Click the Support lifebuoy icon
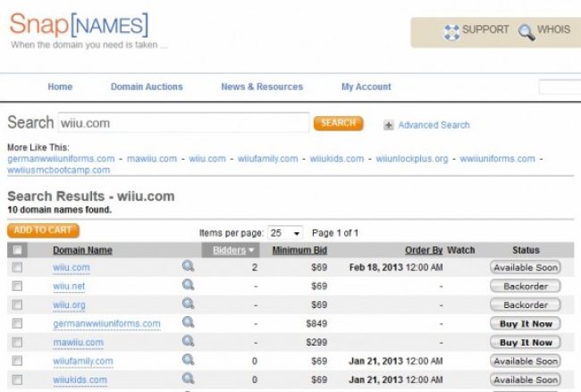 [451, 32]
